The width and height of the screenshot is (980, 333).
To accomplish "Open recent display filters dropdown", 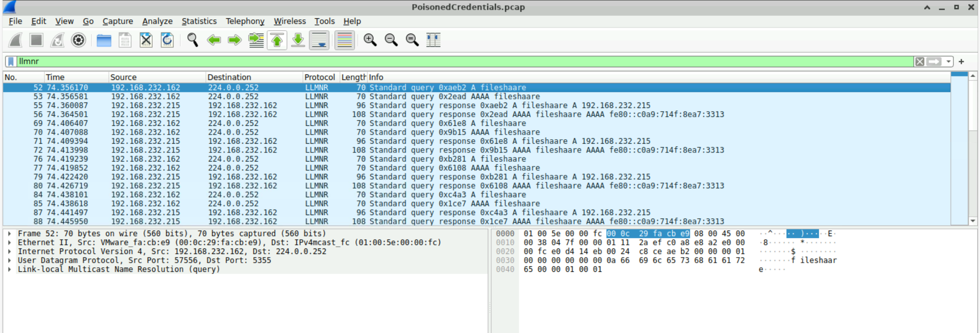I will coord(948,61).
